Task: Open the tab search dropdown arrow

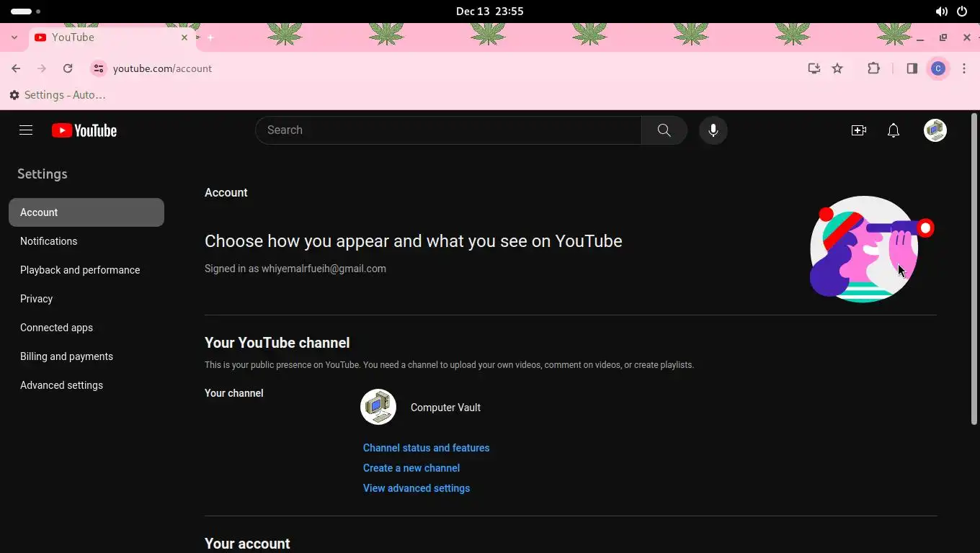Action: pos(14,37)
